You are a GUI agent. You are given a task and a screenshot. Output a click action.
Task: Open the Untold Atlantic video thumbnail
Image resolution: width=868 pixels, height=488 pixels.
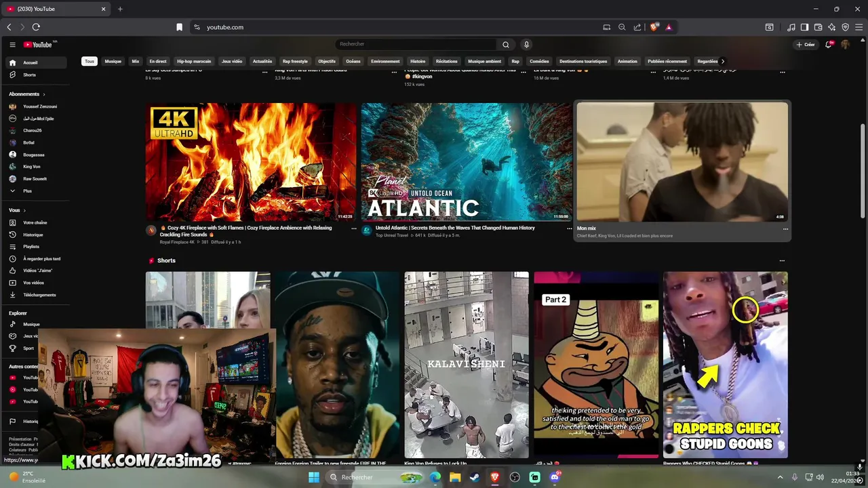click(467, 162)
